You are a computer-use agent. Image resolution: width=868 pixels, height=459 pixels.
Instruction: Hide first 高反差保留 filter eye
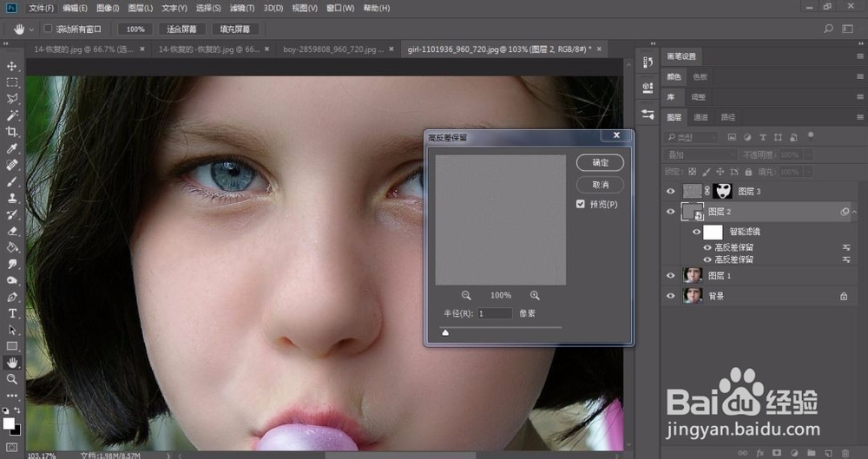point(707,247)
